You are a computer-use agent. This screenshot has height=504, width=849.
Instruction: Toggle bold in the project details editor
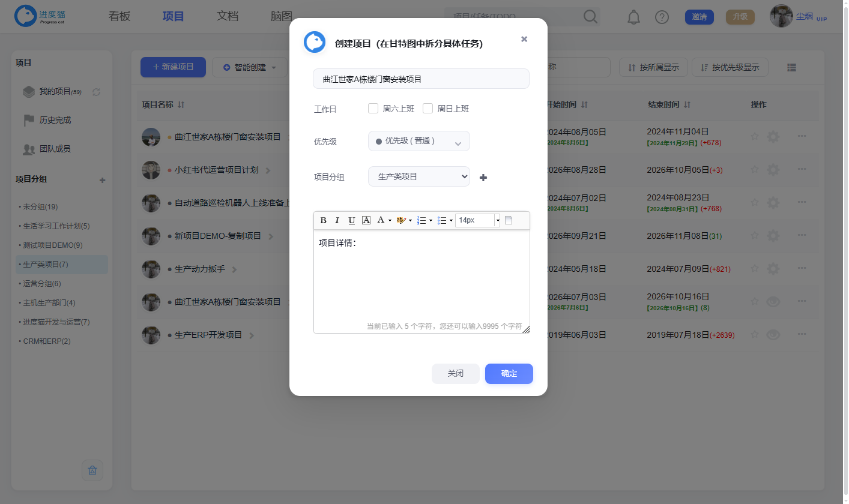pos(323,220)
